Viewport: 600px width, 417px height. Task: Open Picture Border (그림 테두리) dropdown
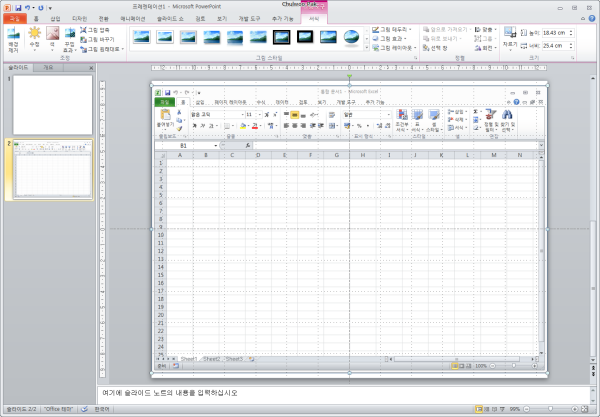point(392,29)
